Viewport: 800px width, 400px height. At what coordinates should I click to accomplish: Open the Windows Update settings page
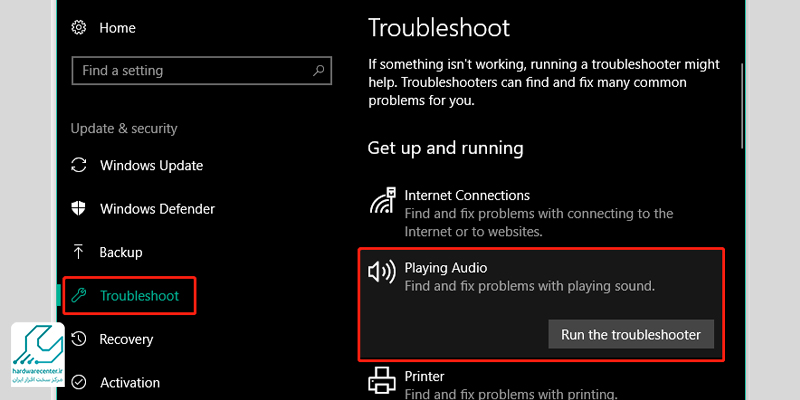(151, 166)
